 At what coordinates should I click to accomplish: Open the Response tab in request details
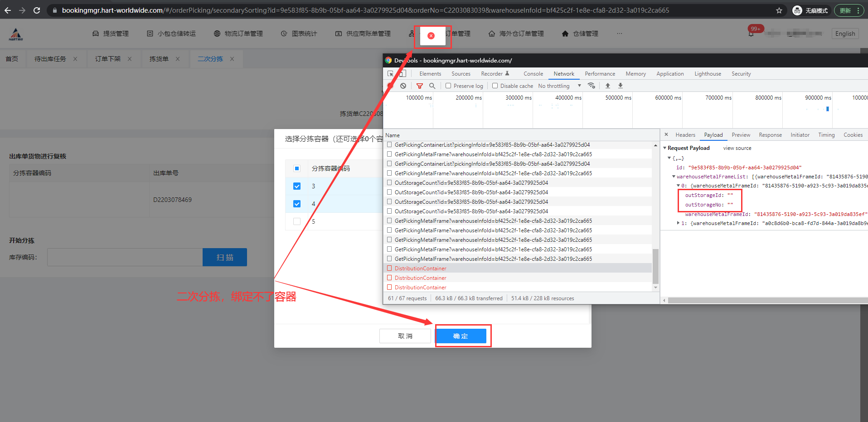tap(770, 135)
